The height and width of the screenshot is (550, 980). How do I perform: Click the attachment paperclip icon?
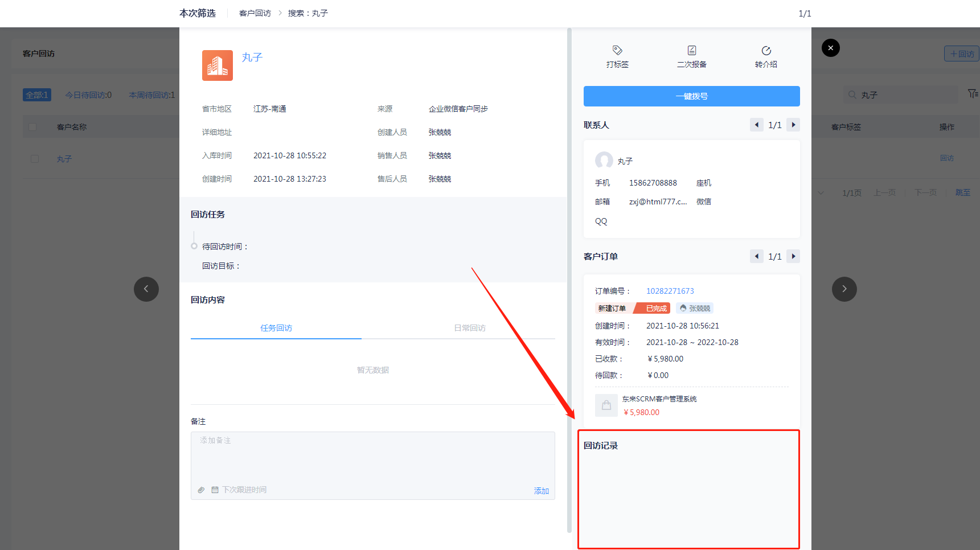click(201, 490)
